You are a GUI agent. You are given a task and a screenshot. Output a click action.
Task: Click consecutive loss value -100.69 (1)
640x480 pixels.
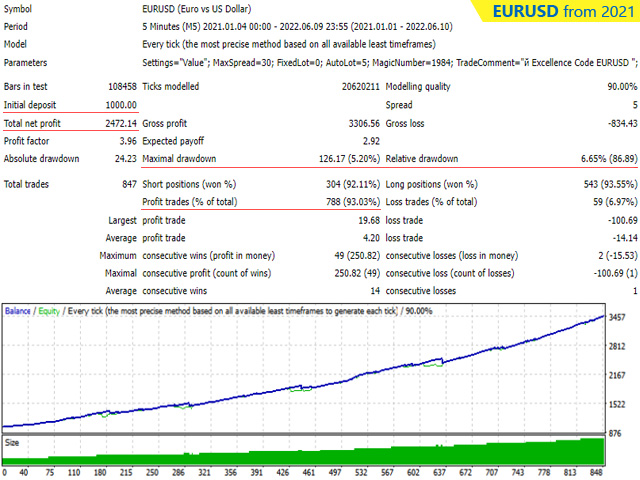616,273
